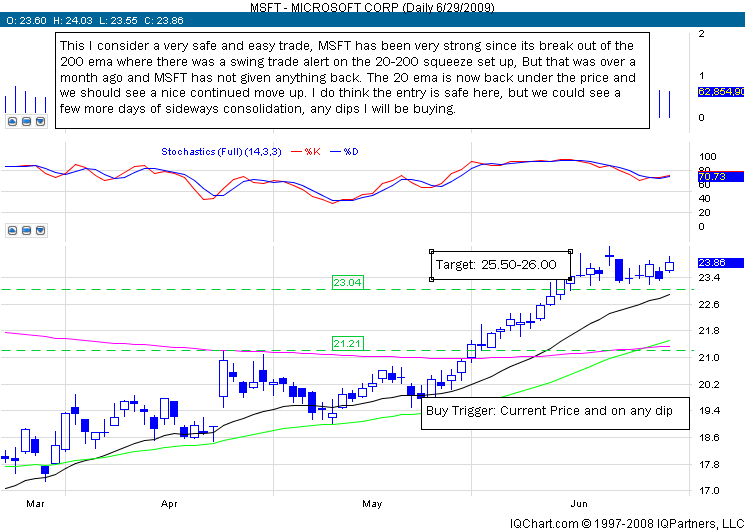Viewport: 745px width, 530px height.
Task: Click the move-up arrow in the Stochastics panel
Action: tap(11, 229)
